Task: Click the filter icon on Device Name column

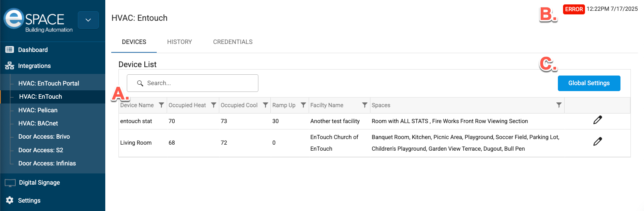Action: (161, 105)
